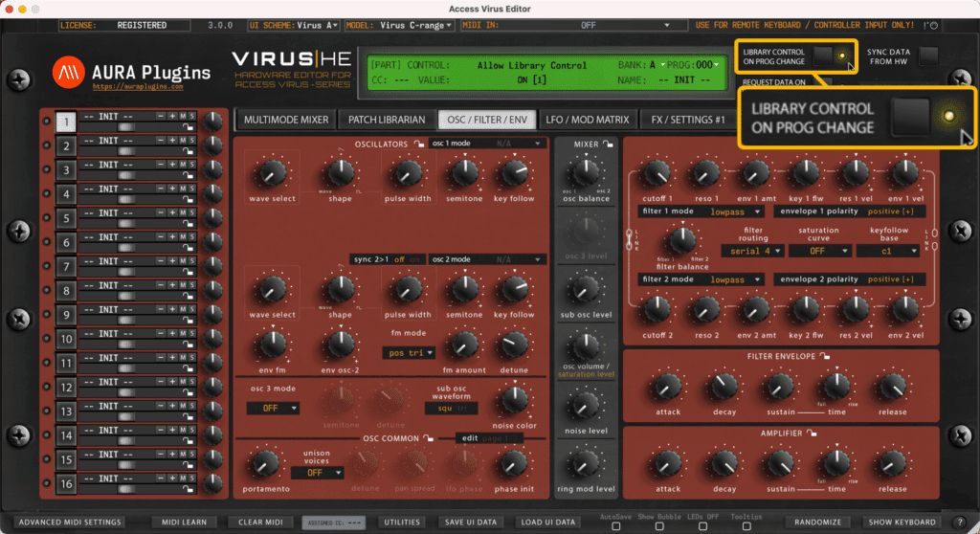Check the LEDs OFF checkbox
Viewport: 980px width, 534px height.
point(703,526)
